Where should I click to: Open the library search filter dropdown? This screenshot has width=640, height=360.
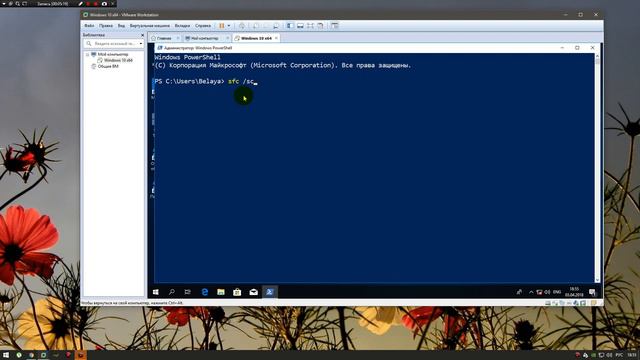pyautogui.click(x=141, y=43)
